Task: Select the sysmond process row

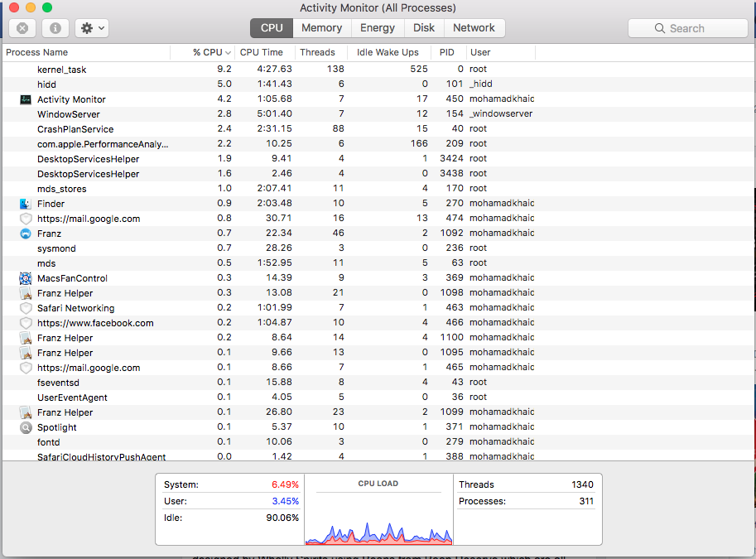Action: [378, 248]
